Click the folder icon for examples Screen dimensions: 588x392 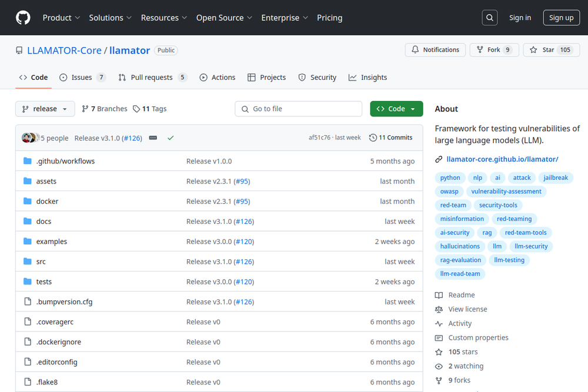coord(28,242)
